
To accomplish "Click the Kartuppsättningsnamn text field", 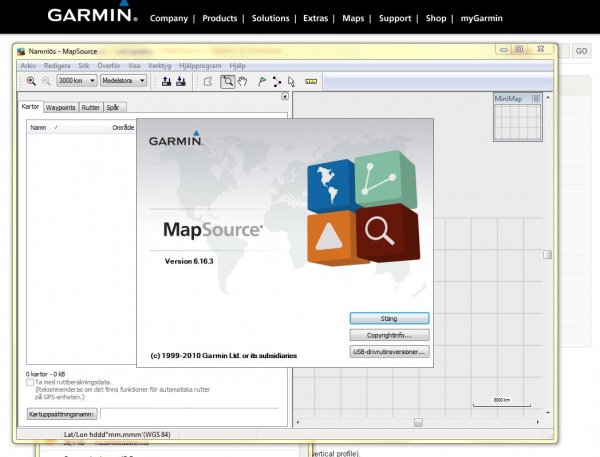I will (x=192, y=413).
